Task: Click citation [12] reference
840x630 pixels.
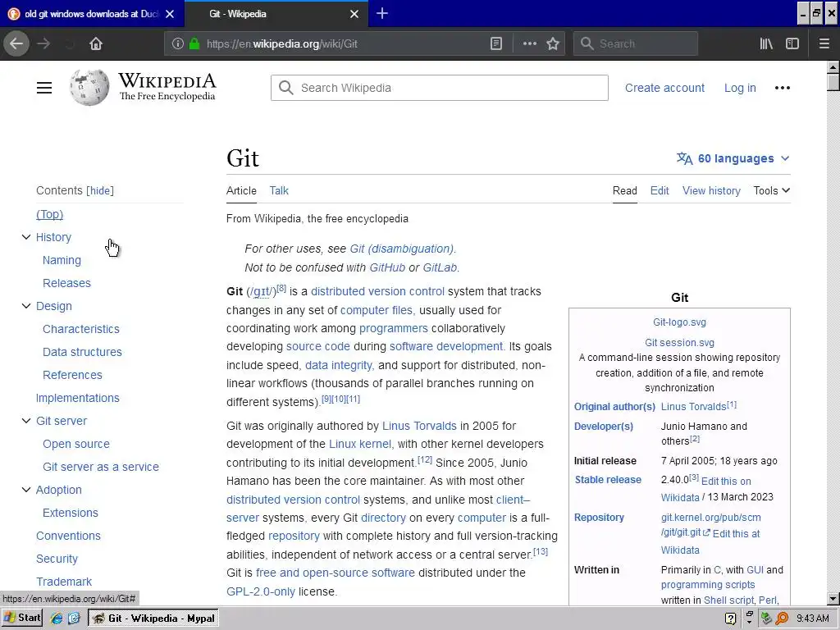Action: click(x=425, y=459)
